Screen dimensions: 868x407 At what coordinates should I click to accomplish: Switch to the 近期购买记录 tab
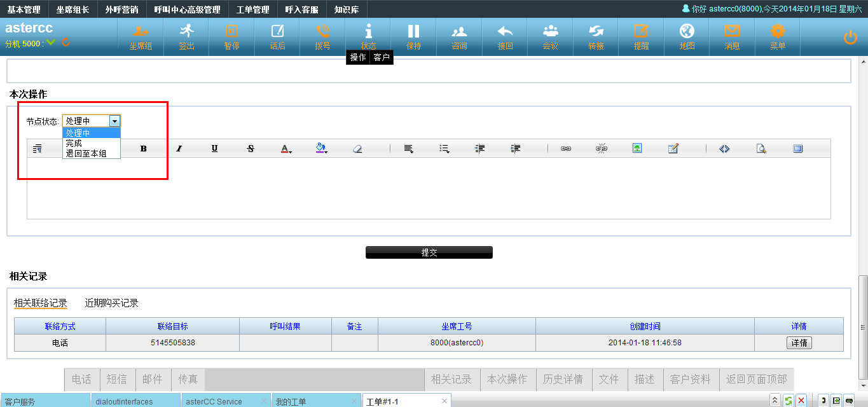[112, 303]
